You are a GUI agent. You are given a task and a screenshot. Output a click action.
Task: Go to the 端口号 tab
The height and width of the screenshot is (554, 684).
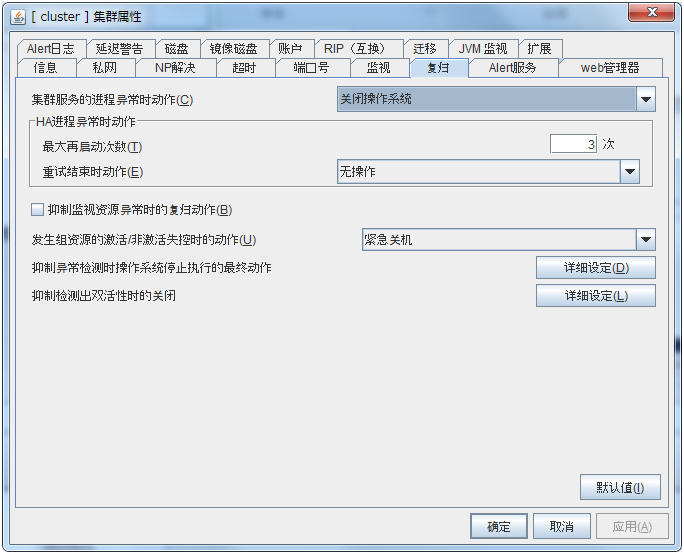[x=311, y=68]
